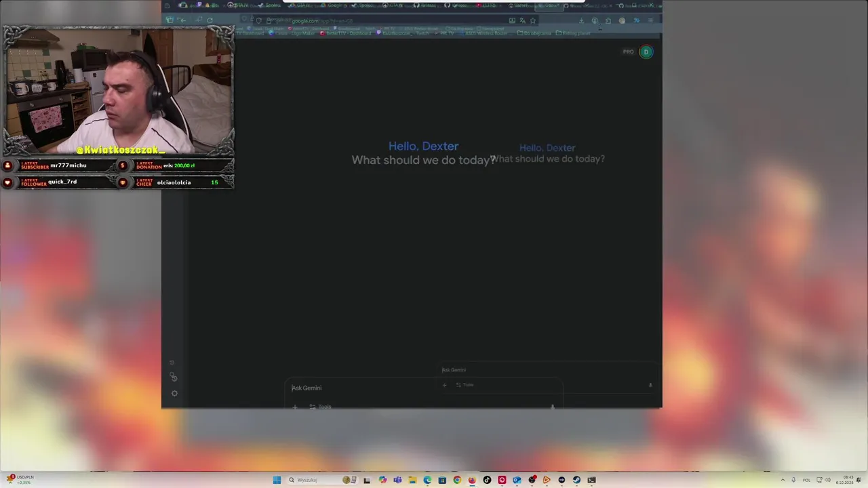Image resolution: width=868 pixels, height=488 pixels.
Task: Open the USD/PLN taskbar widget
Action: pyautogui.click(x=19, y=479)
